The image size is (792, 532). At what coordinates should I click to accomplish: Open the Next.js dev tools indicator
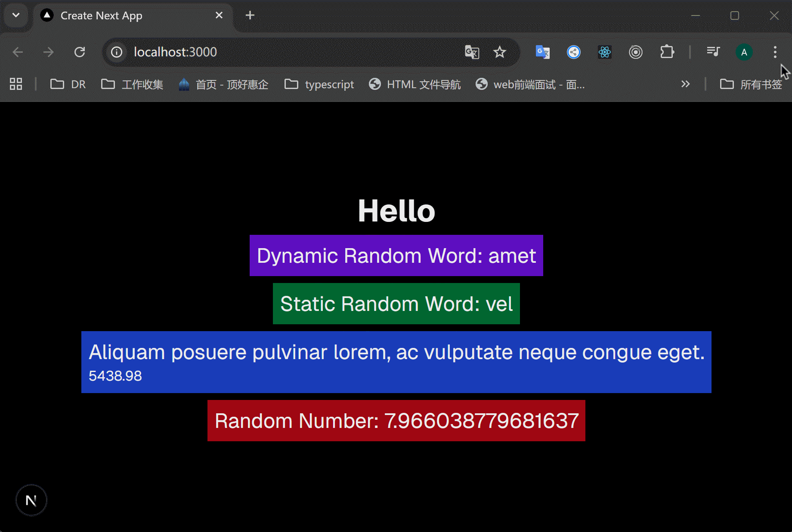click(31, 500)
